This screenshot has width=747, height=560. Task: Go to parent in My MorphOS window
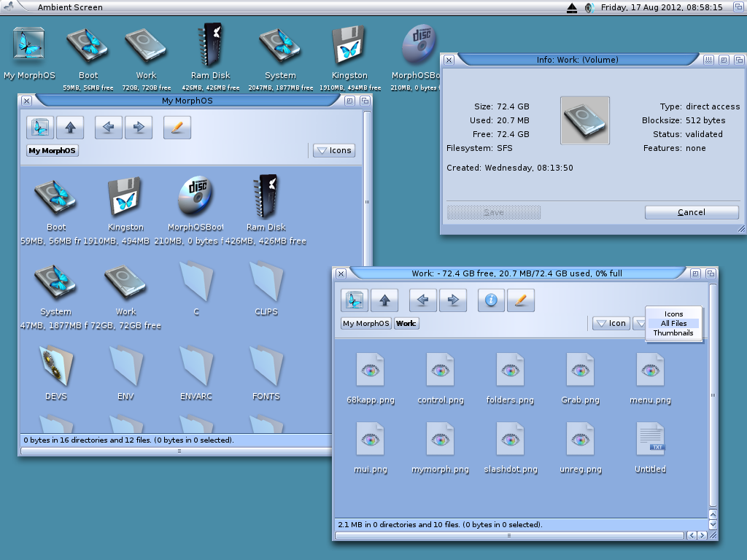tap(70, 127)
